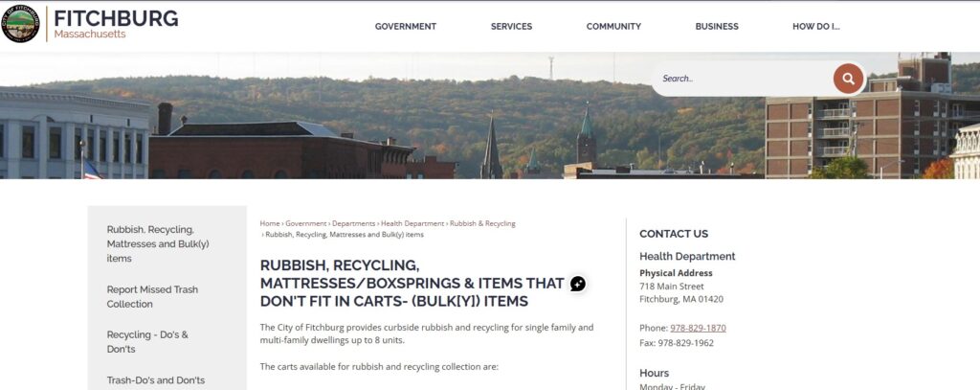This screenshot has height=390, width=980.
Task: Open the Government breadcrumb link
Action: [x=306, y=223]
